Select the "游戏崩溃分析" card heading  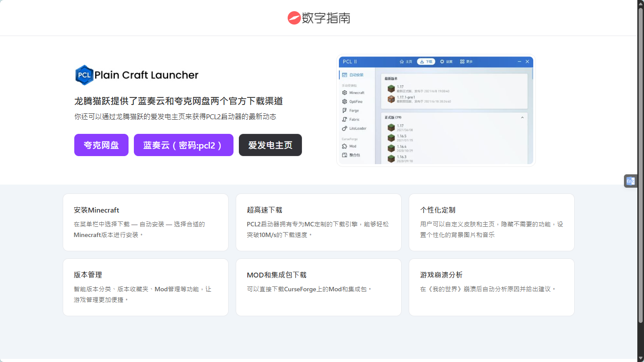[x=442, y=275]
